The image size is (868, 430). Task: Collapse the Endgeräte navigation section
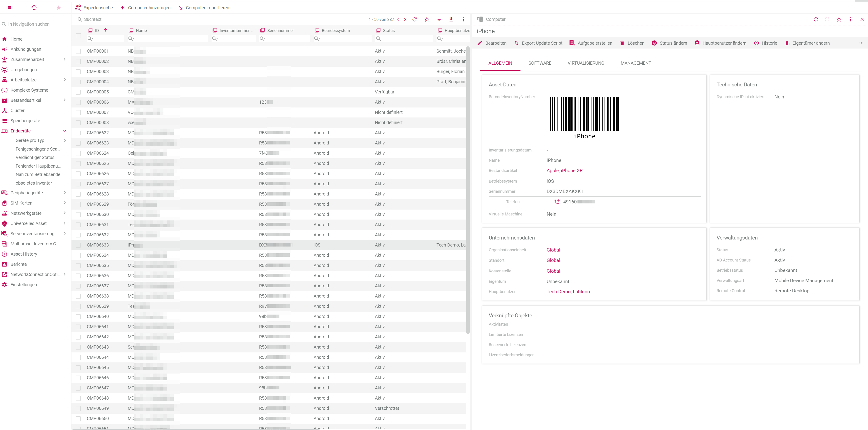click(x=64, y=131)
